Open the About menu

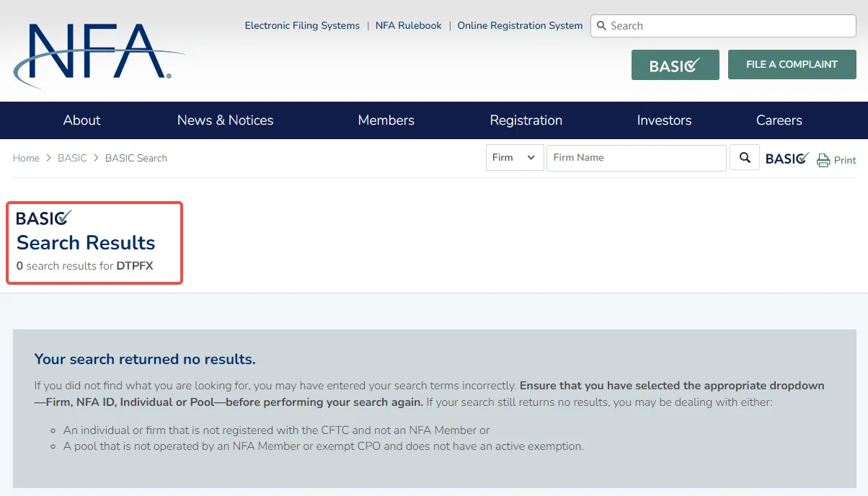click(x=81, y=120)
